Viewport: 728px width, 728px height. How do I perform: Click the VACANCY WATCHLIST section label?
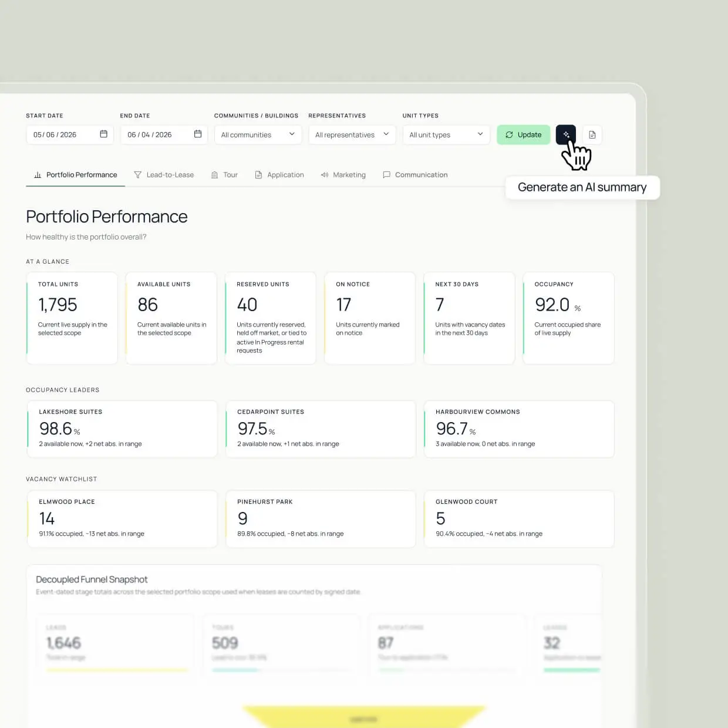[62, 479]
